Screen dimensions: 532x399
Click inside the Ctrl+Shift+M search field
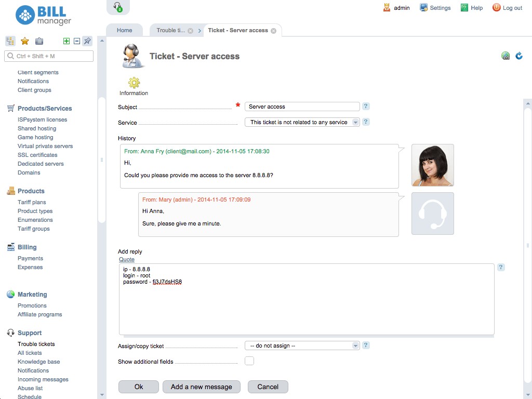pyautogui.click(x=48, y=56)
